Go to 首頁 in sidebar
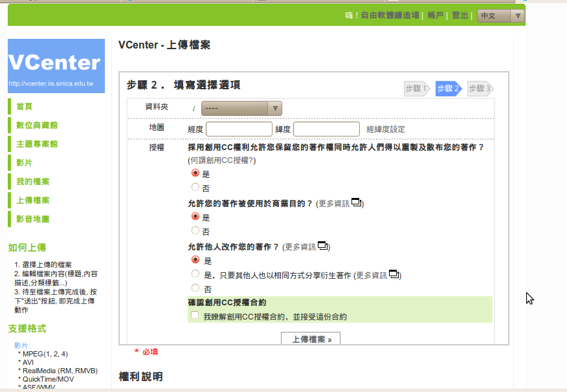567x392 pixels. coord(24,107)
